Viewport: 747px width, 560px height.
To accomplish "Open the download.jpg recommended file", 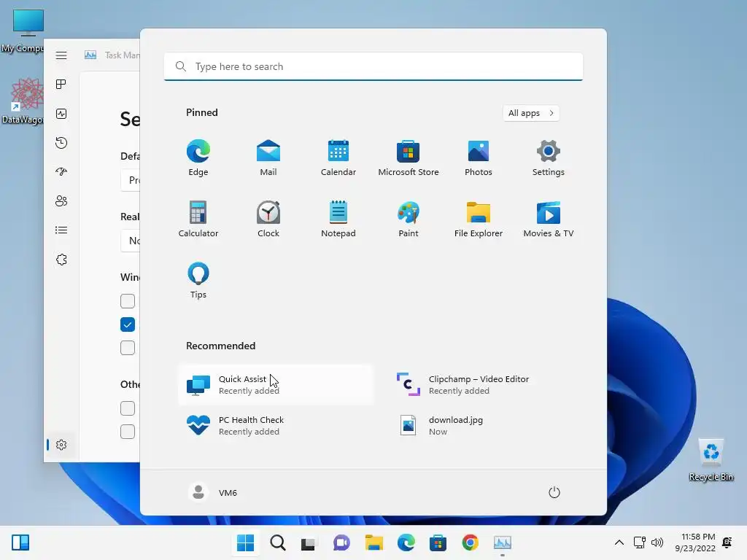I will point(486,426).
